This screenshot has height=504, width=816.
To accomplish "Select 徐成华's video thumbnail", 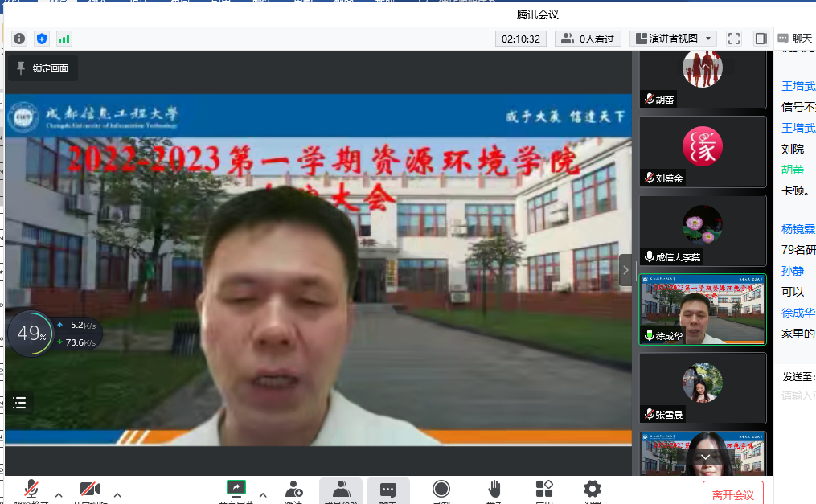I will (x=703, y=309).
